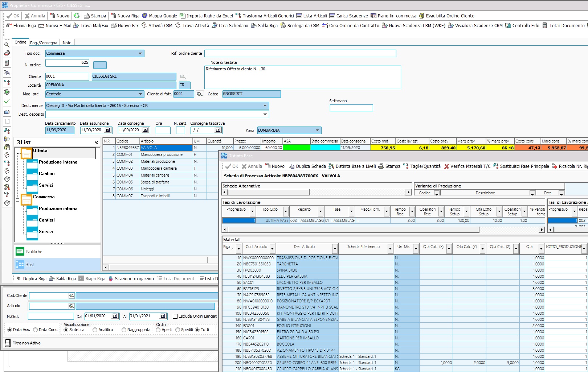
Task: Open Attività CRM
Action: point(157,25)
